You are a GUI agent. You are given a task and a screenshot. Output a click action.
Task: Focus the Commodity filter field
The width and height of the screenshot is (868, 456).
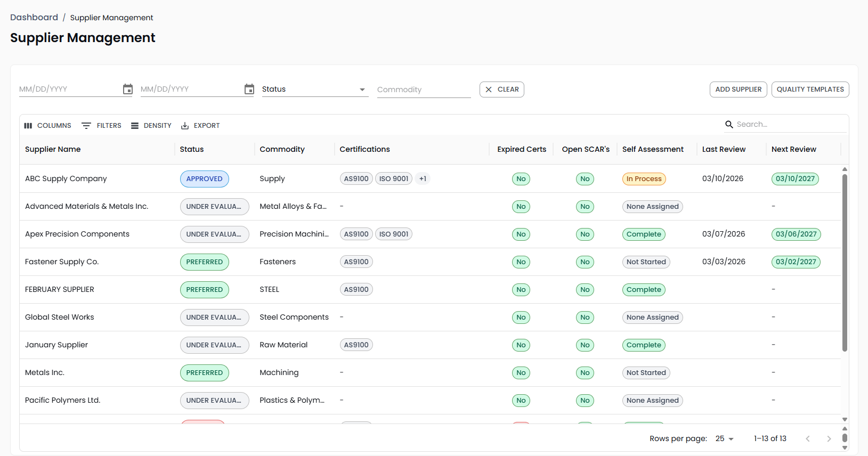point(424,90)
